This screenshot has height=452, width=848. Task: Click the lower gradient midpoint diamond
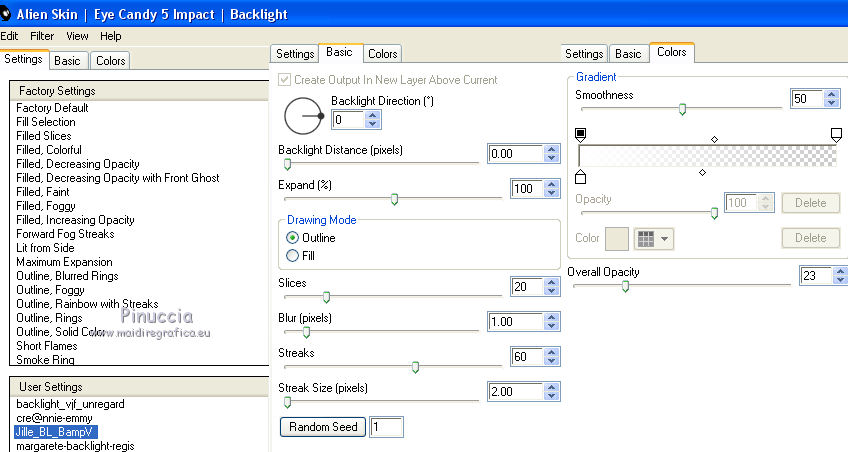(702, 172)
